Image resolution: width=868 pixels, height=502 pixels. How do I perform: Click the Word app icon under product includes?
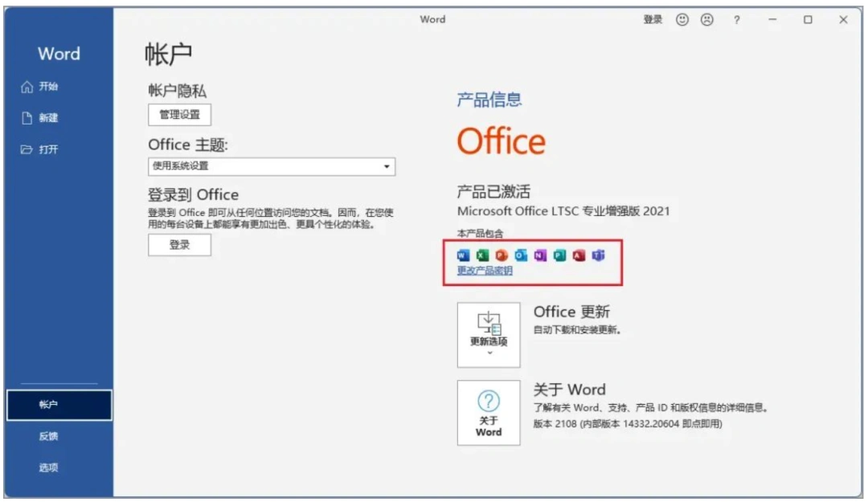pos(464,255)
